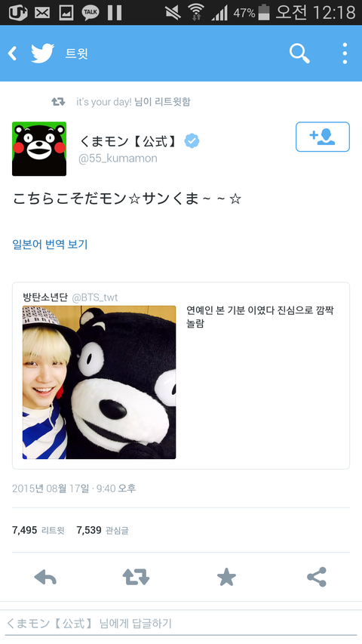362x644 pixels.
Task: Open the @55_kumamon handle
Action: pyautogui.click(x=118, y=159)
